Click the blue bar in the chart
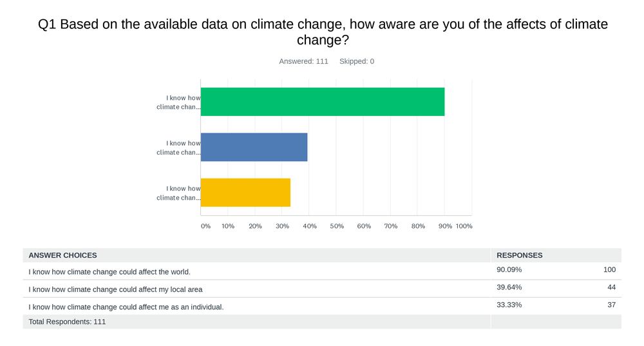Image resolution: width=644 pixels, height=346 pixels. (254, 147)
